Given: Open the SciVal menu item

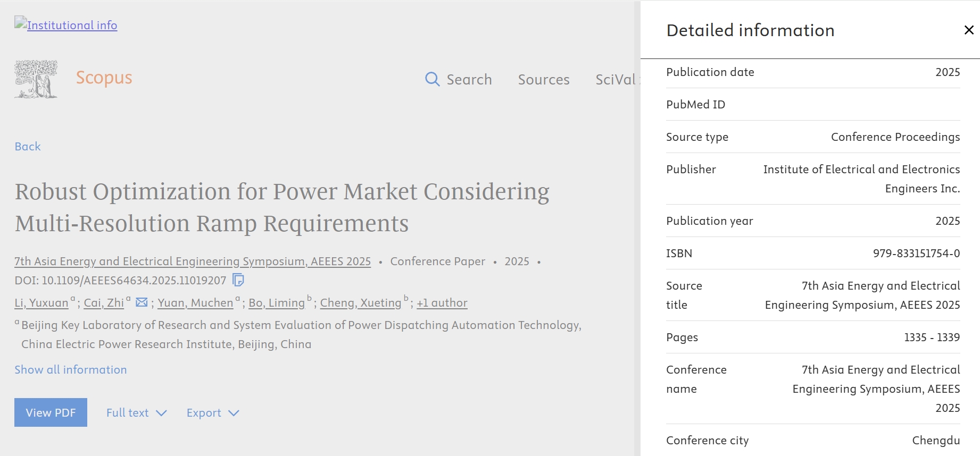Looking at the screenshot, I should coord(615,80).
